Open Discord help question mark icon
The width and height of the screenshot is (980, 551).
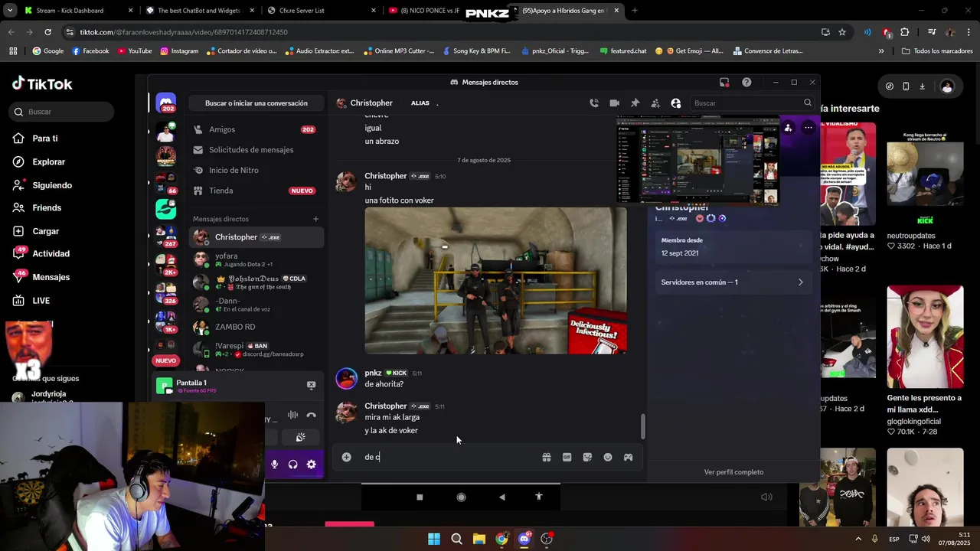(746, 83)
